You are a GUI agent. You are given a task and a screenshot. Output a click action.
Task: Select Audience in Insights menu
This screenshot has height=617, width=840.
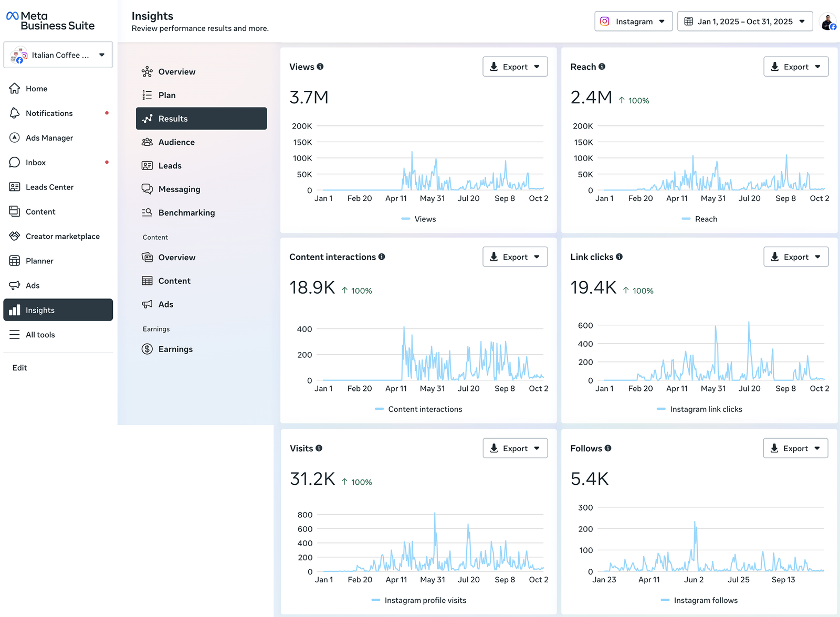click(x=176, y=142)
